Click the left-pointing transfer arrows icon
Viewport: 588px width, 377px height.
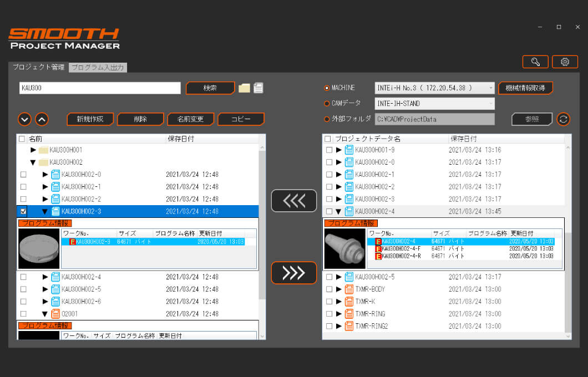coord(293,200)
